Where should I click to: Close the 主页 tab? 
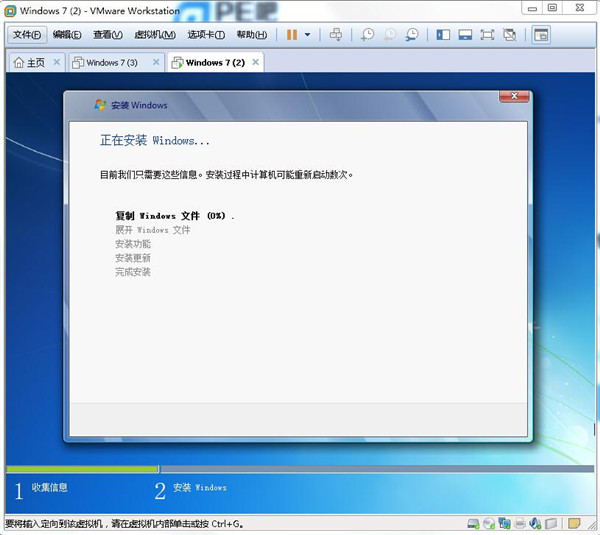[x=57, y=62]
